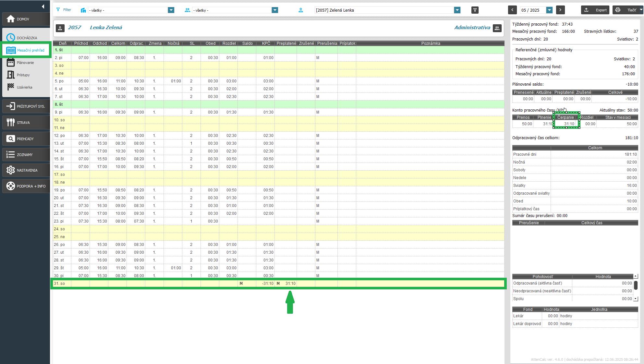The width and height of the screenshot is (644, 364).
Task: Click the Export button
Action: coord(595,10)
